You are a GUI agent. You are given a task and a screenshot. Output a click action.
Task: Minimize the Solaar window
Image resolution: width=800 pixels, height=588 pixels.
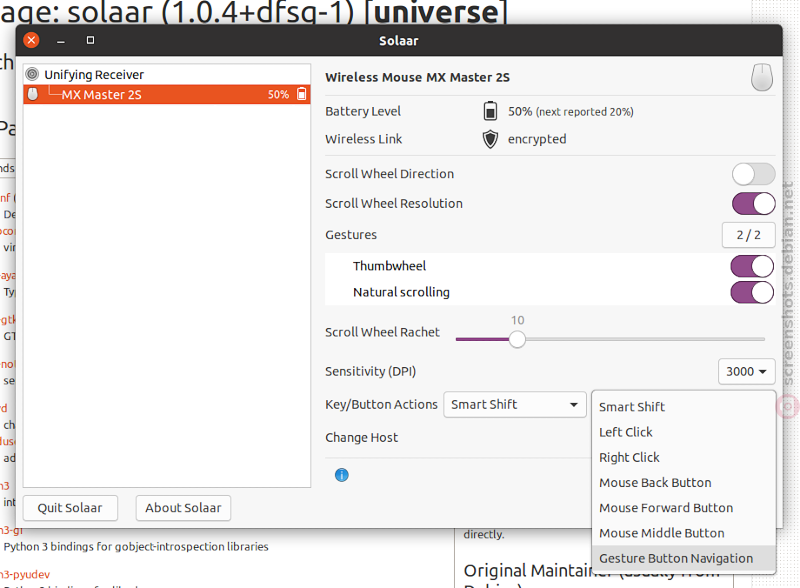[61, 40]
